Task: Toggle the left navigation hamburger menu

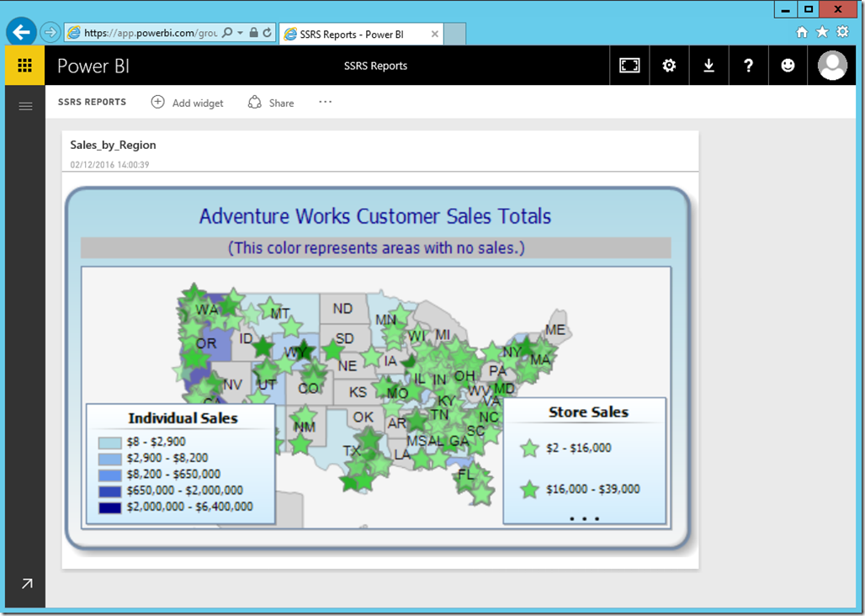Action: 25,106
